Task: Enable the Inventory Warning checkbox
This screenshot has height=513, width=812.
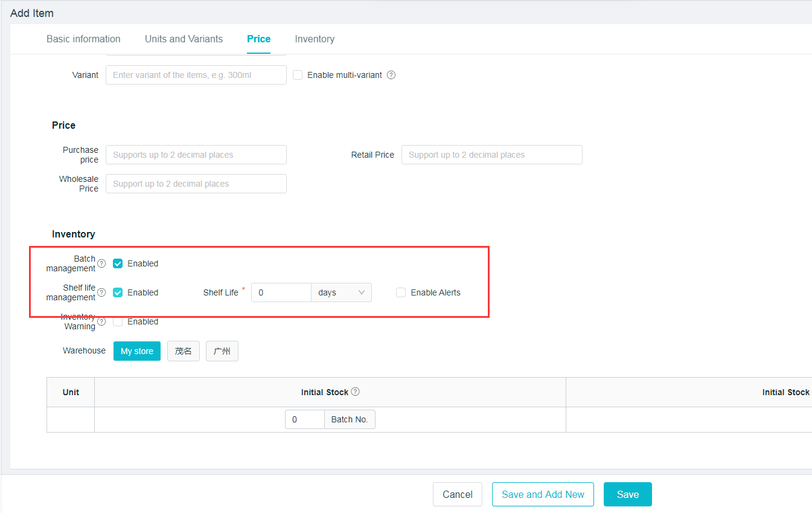Action: [x=118, y=321]
